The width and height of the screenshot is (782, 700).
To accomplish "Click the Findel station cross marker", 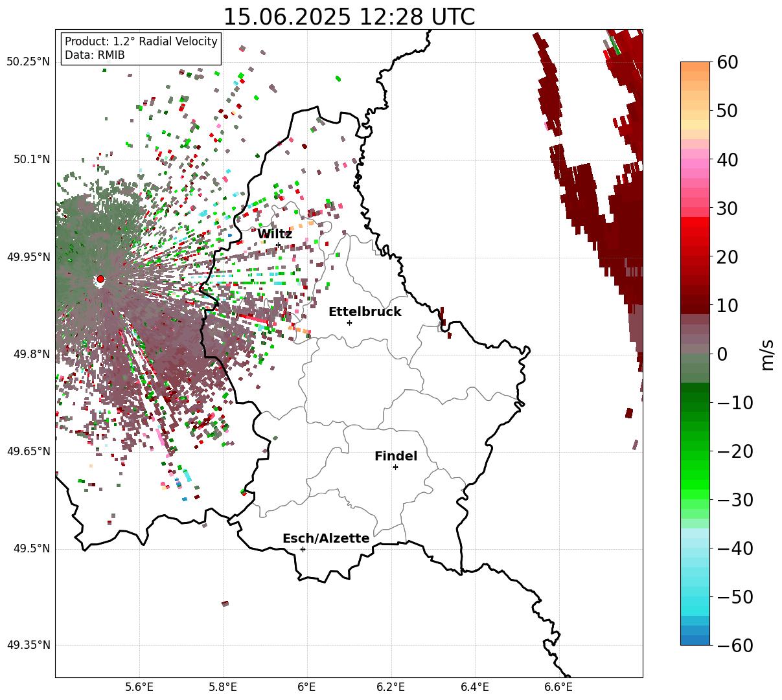I will click(x=395, y=467).
